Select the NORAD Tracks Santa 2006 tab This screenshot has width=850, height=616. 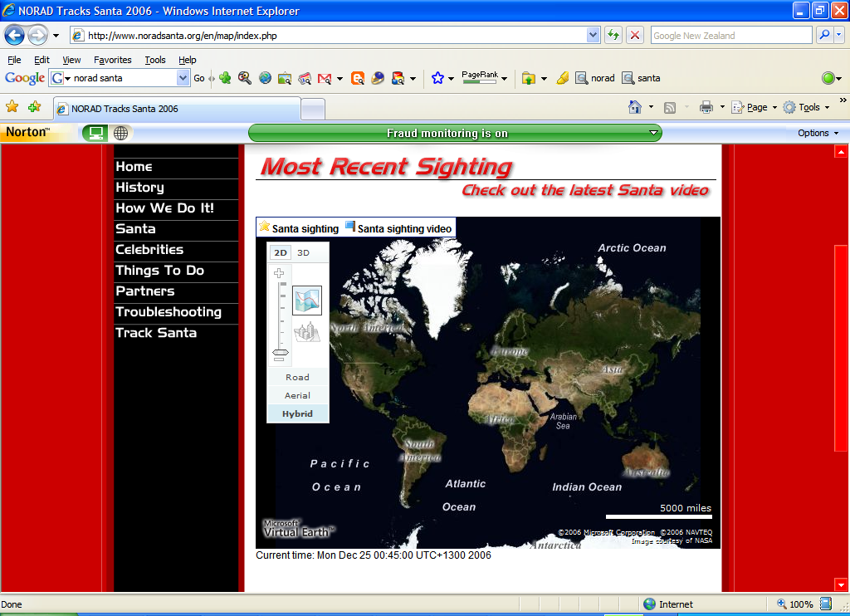click(x=177, y=109)
